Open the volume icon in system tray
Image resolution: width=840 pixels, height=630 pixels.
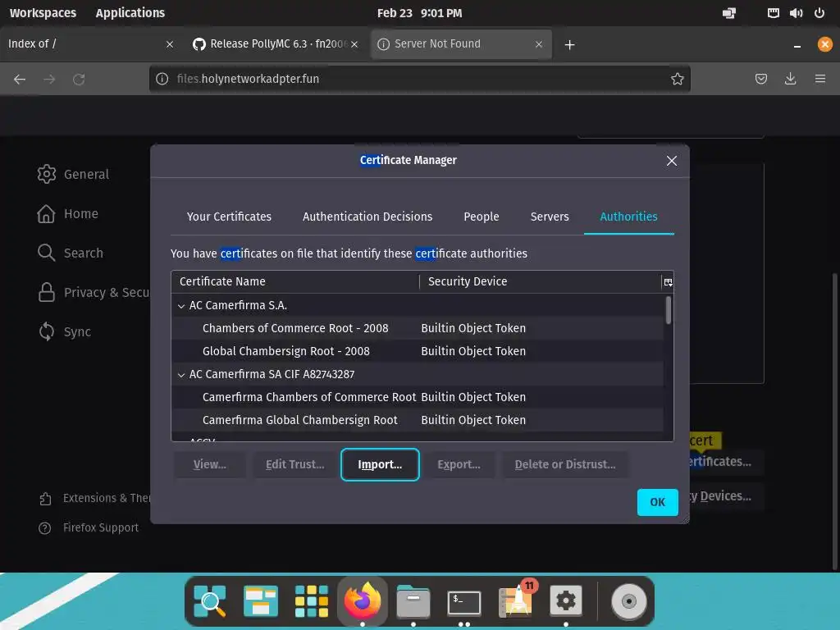[796, 13]
